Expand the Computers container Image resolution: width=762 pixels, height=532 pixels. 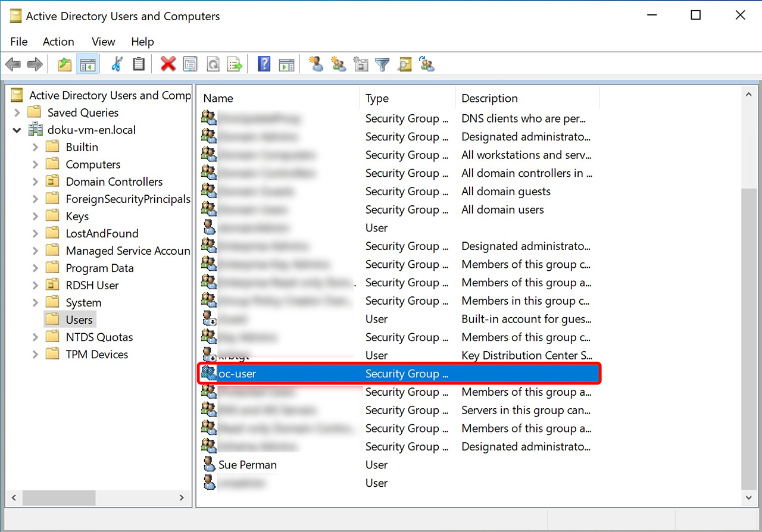click(x=35, y=164)
